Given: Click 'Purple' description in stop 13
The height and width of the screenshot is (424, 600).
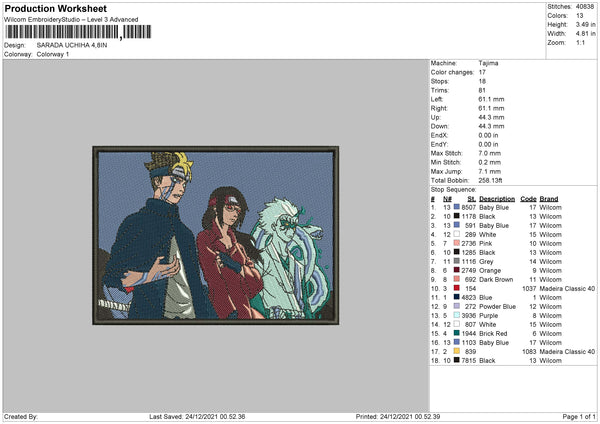Looking at the screenshot, I should tap(488, 316).
